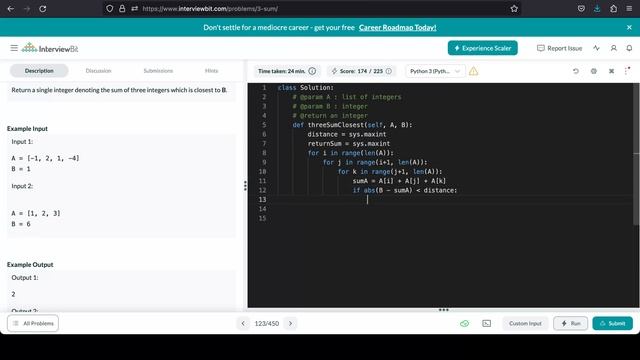Open the All Problems list
640x360 pixels.
(33, 323)
